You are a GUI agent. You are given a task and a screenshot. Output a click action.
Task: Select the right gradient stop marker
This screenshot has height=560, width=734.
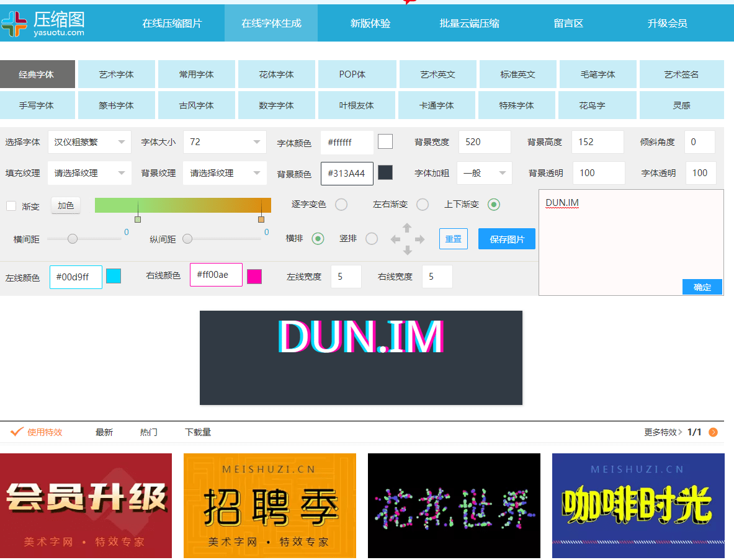click(261, 219)
